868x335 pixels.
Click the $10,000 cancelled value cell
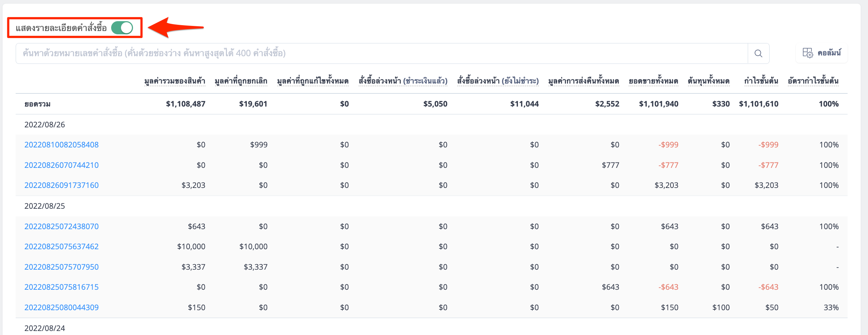254,247
